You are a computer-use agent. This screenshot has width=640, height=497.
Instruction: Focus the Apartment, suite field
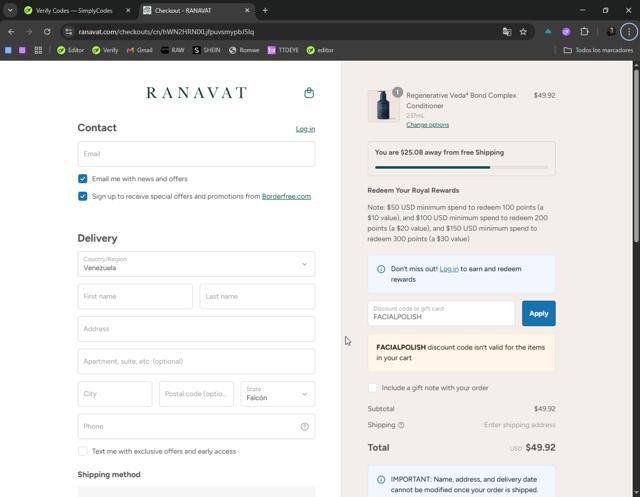coord(196,361)
